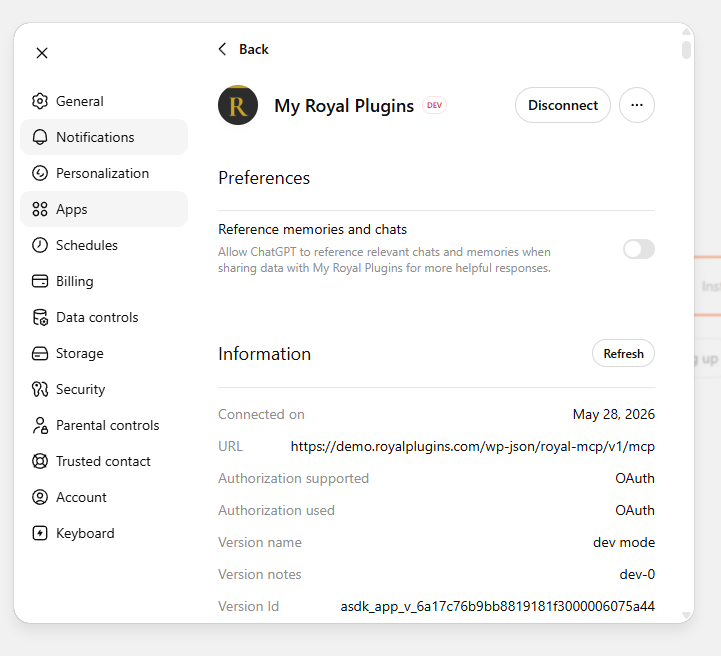Viewport: 721px width, 656px height.
Task: Open Notifications settings section
Action: [x=104, y=137]
